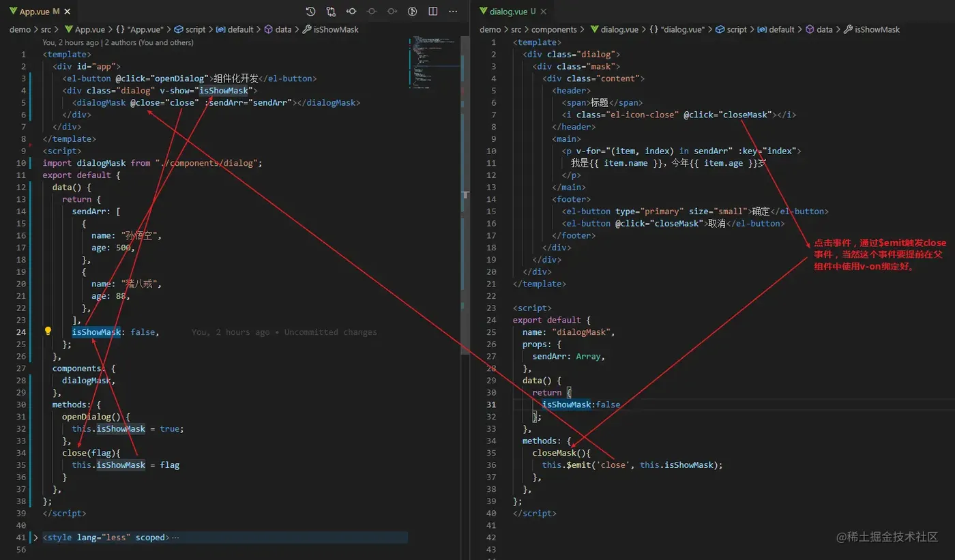Click the 'You, 2 hours ago | 2 authors' code lens
The image size is (955, 560).
click(x=118, y=42)
